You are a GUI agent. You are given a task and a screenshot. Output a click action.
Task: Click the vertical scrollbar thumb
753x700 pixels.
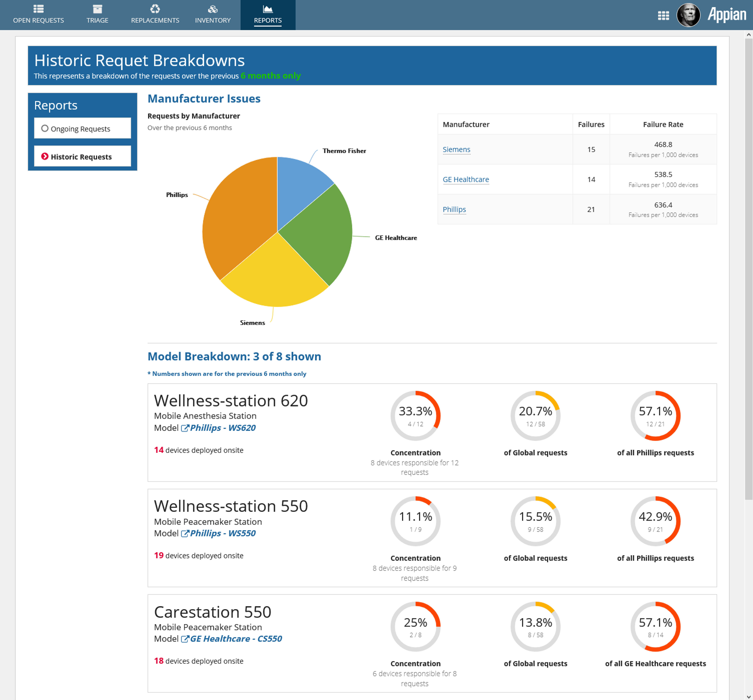(748, 269)
